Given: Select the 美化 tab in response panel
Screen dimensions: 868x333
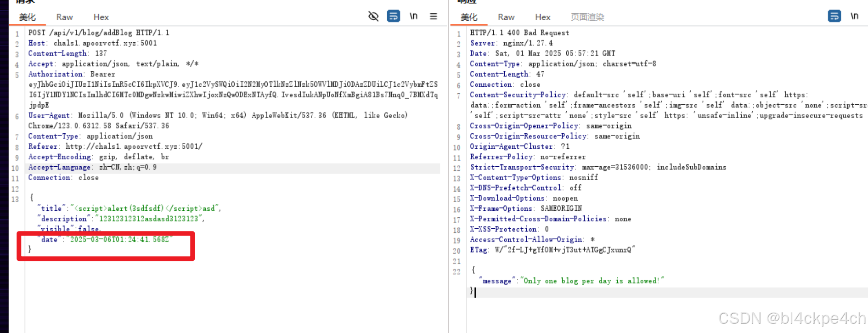Looking at the screenshot, I should [469, 17].
